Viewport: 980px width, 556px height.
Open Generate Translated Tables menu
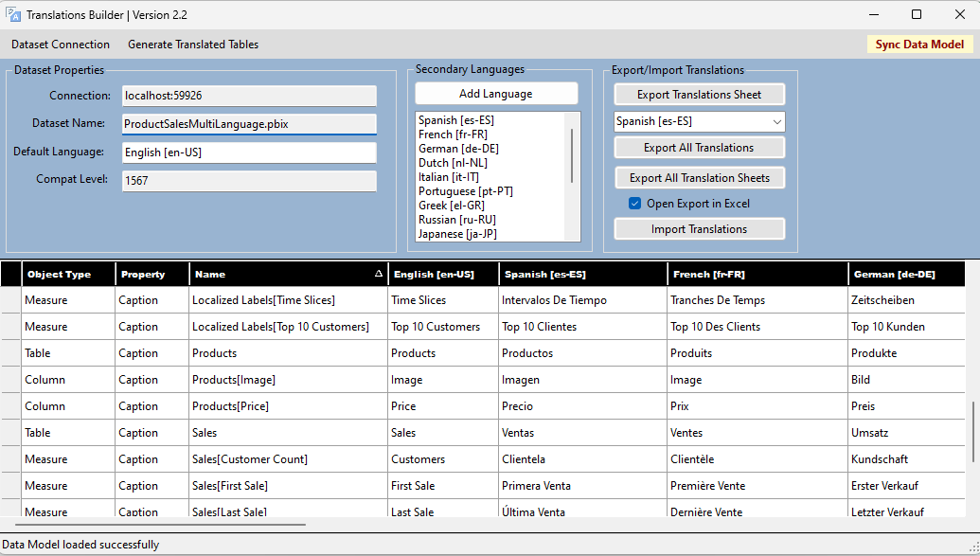click(193, 45)
